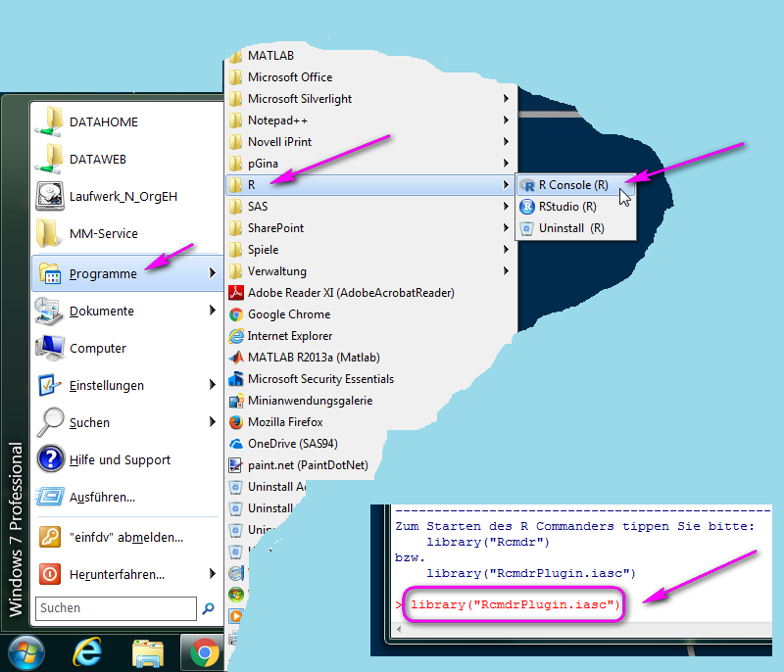Expand the SAS folder arrow
This screenshot has height=672, width=784.
tap(506, 206)
